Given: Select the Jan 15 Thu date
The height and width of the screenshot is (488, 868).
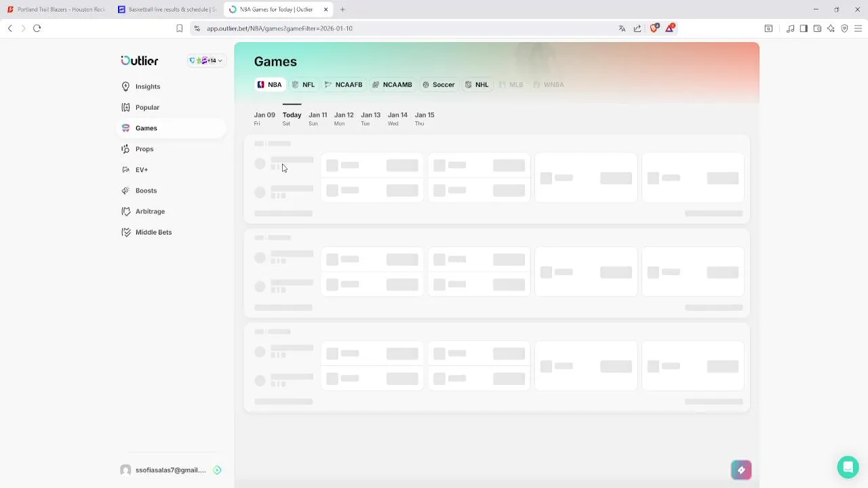Looking at the screenshot, I should [425, 119].
